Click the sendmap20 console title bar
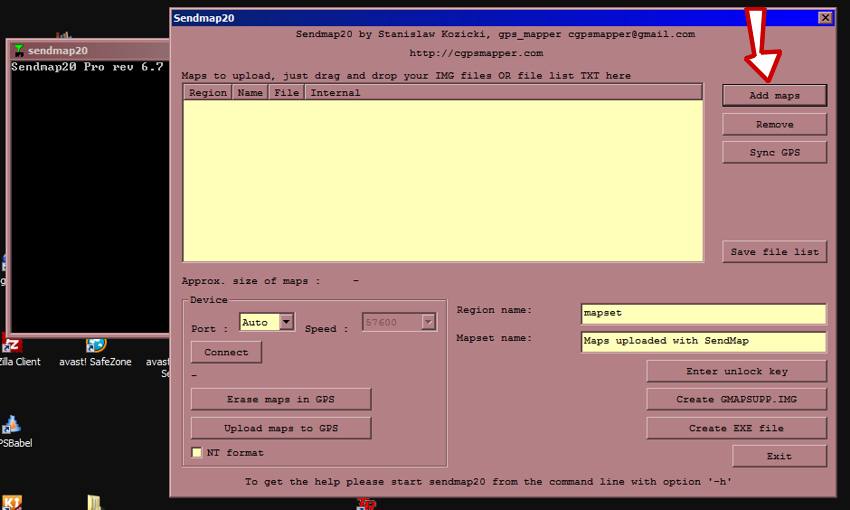850x510 pixels. [x=89, y=50]
